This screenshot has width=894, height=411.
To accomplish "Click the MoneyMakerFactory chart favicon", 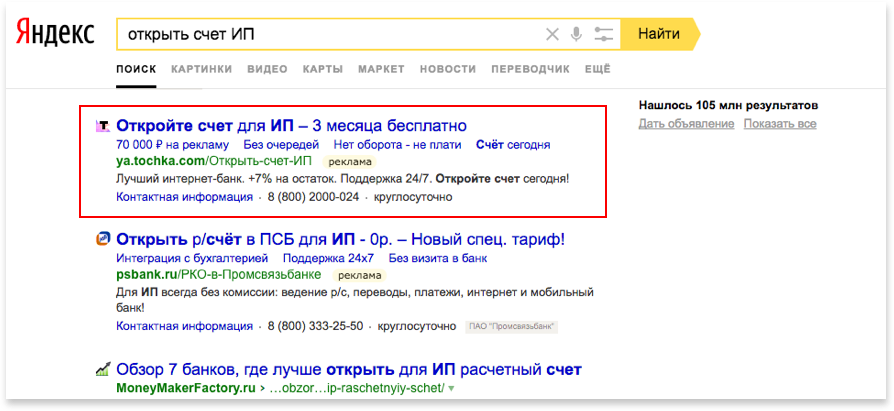I will [102, 370].
